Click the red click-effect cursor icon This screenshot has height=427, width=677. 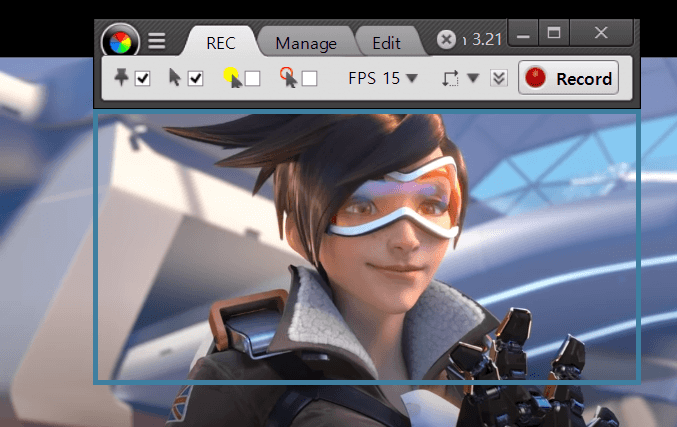[x=289, y=77]
